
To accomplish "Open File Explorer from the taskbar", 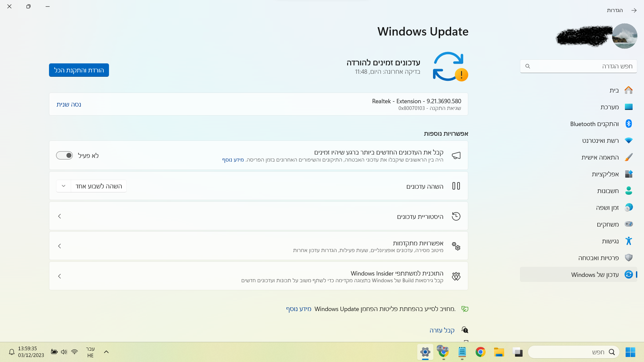I will pyautogui.click(x=499, y=352).
